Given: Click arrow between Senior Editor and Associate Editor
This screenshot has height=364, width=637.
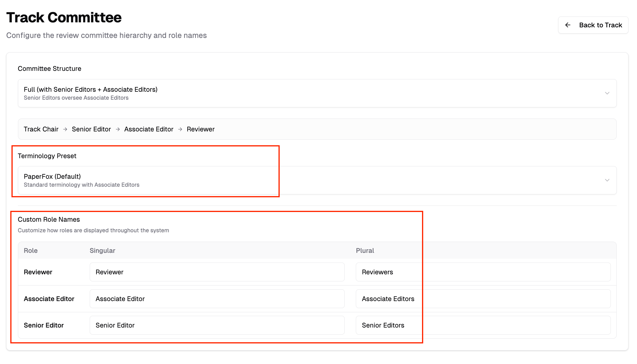Looking at the screenshot, I should click(x=118, y=129).
